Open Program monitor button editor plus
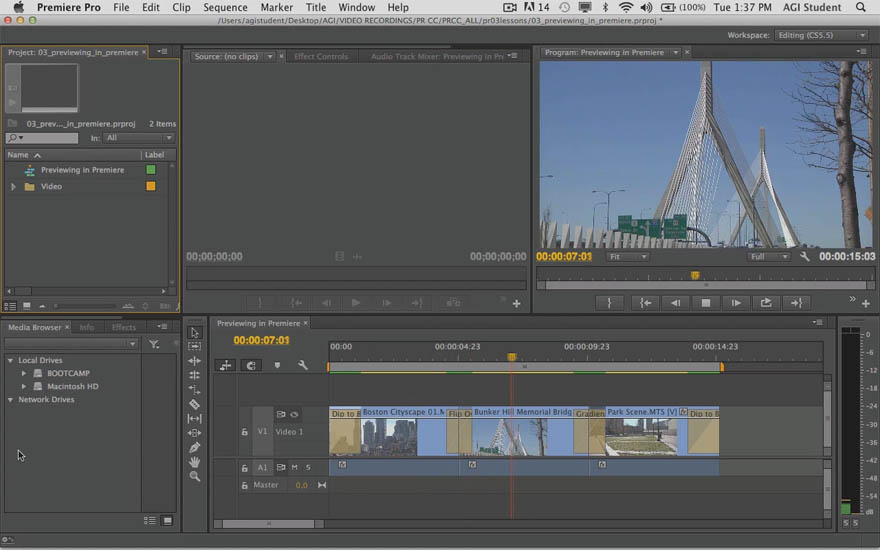 (x=866, y=304)
